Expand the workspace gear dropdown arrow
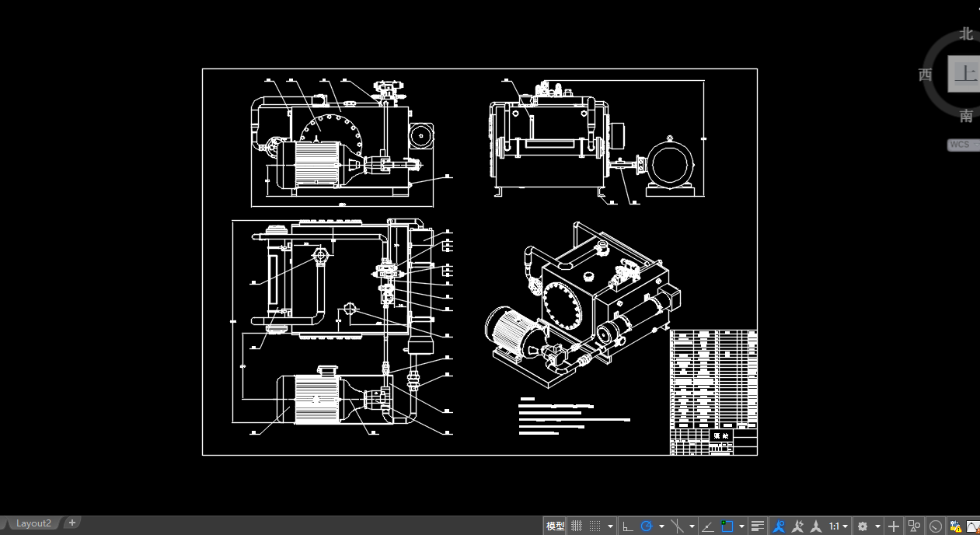The width and height of the screenshot is (980, 535). pos(877,526)
